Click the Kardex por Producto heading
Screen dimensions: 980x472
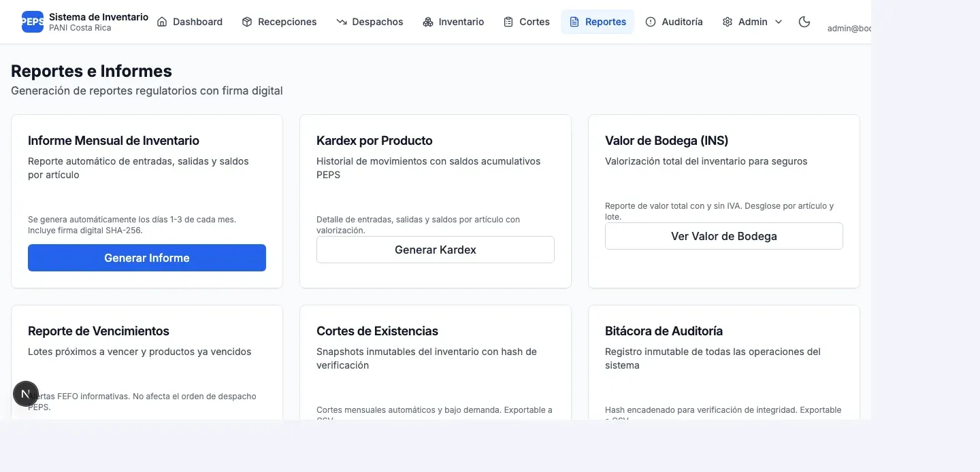pos(374,141)
